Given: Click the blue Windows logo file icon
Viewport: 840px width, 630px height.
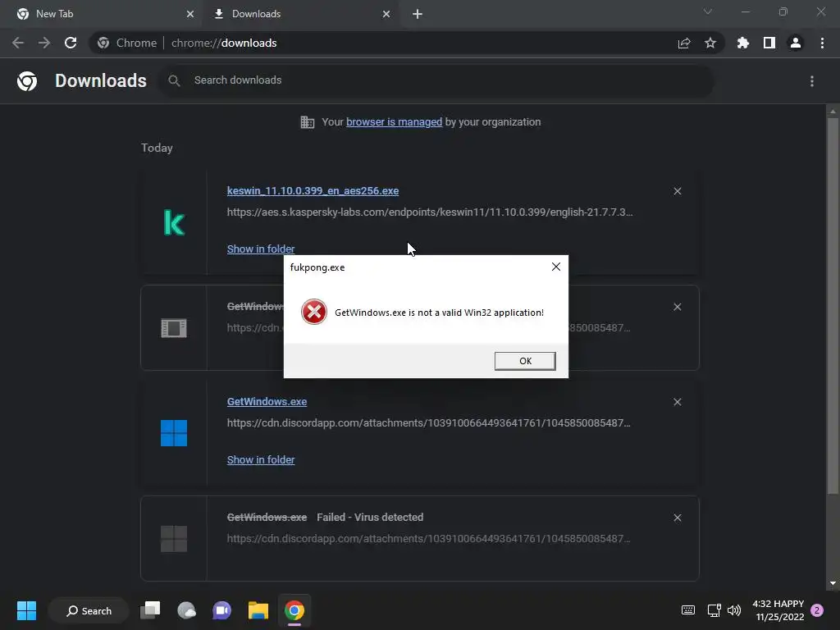Looking at the screenshot, I should coord(174,433).
